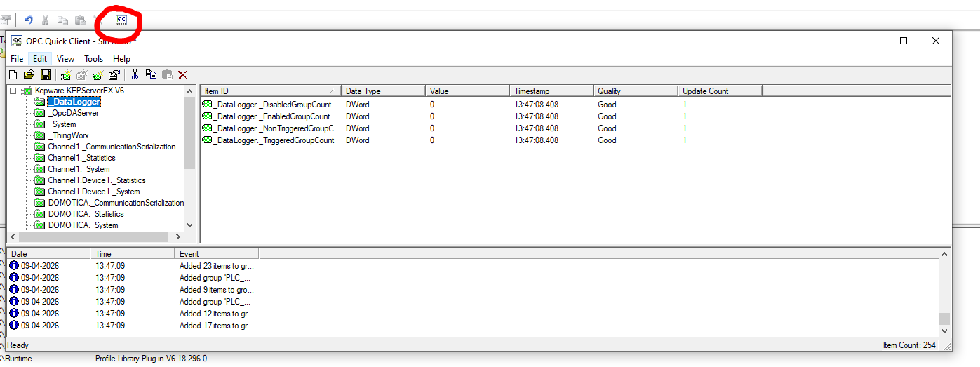Click the green _EnabledGroupCount item icon

click(207, 116)
